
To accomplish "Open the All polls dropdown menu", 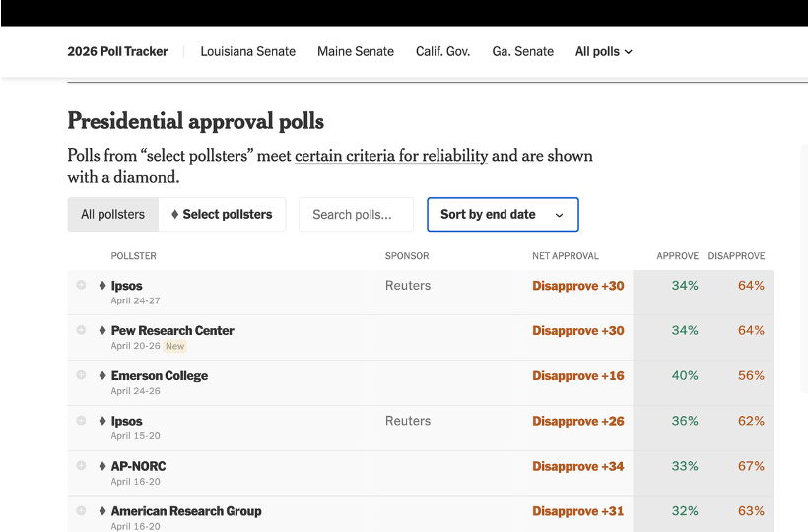I will pyautogui.click(x=603, y=51).
